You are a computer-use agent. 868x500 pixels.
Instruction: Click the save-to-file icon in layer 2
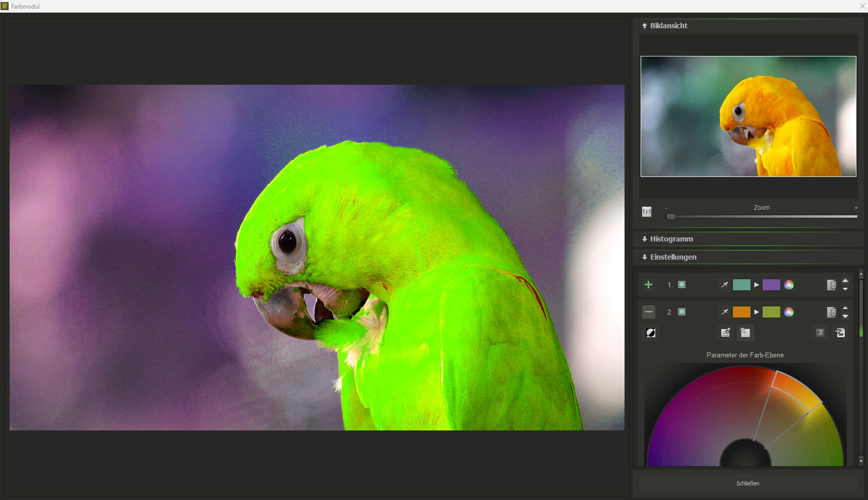coord(840,333)
